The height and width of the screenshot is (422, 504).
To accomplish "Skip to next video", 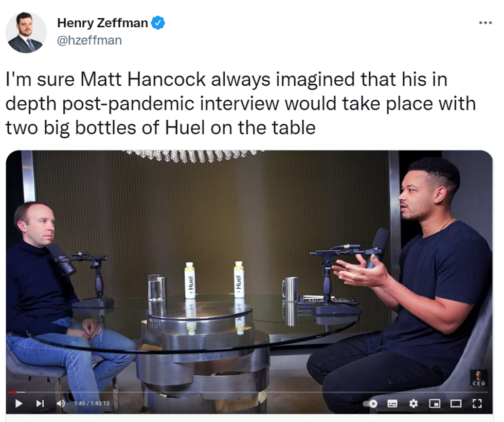I will pyautogui.click(x=40, y=403).
